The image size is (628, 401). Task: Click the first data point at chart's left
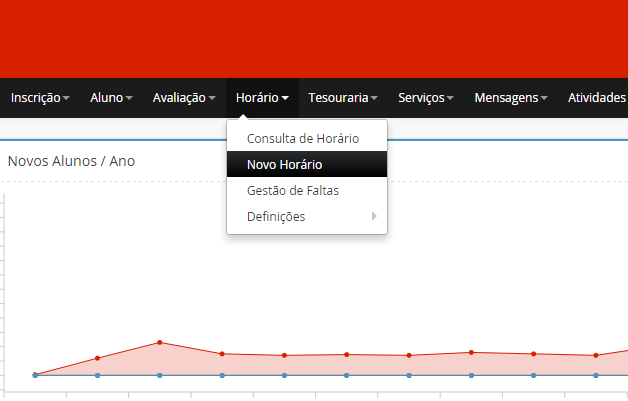[35, 375]
